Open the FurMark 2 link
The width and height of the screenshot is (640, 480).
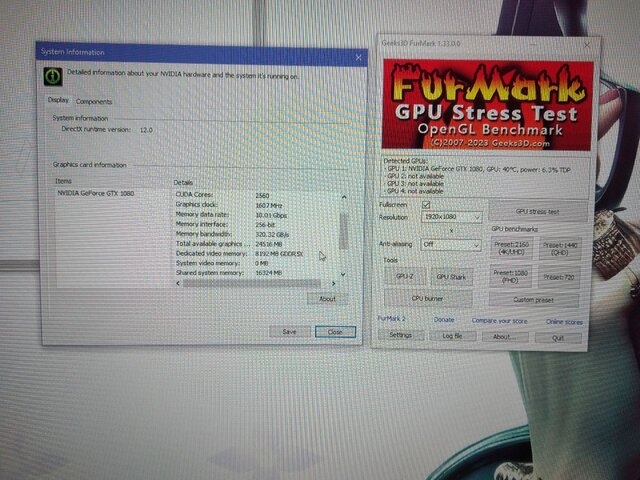tap(391, 318)
